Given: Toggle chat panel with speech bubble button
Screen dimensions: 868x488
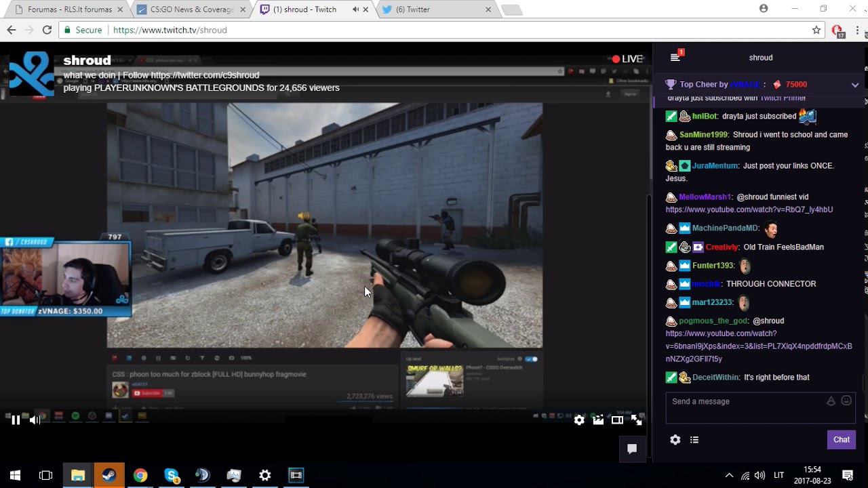Looking at the screenshot, I should coord(632,449).
